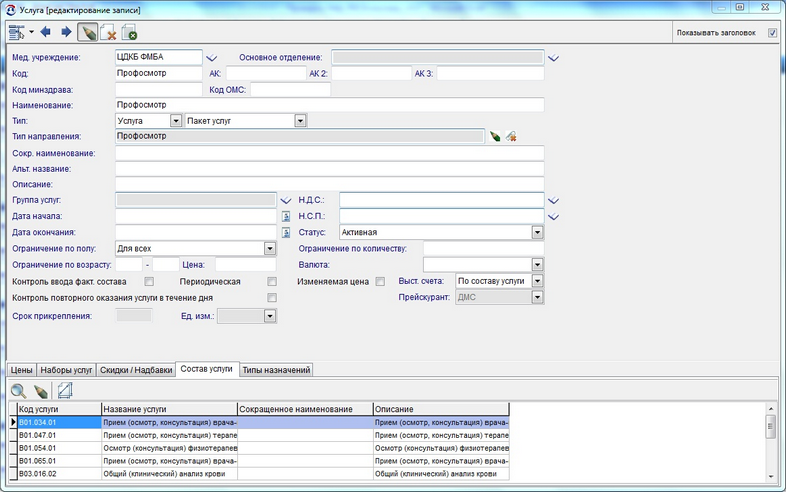Select the Состав услуги tab
Viewport: 786px width, 492px height.
tap(207, 369)
